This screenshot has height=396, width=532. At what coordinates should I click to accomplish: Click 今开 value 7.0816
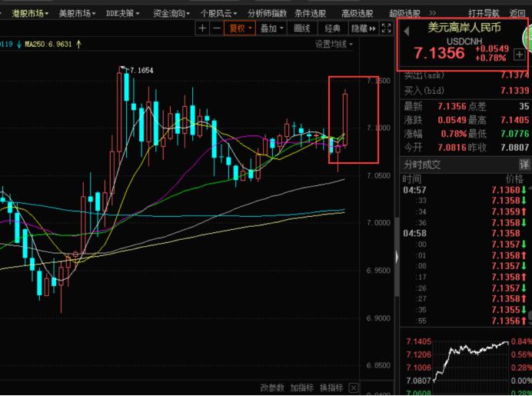coord(452,148)
